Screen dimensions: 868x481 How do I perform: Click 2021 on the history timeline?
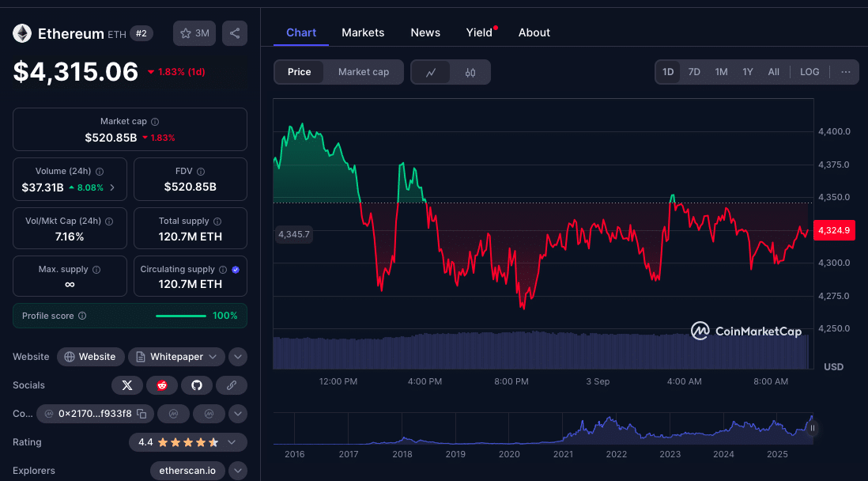click(x=563, y=454)
